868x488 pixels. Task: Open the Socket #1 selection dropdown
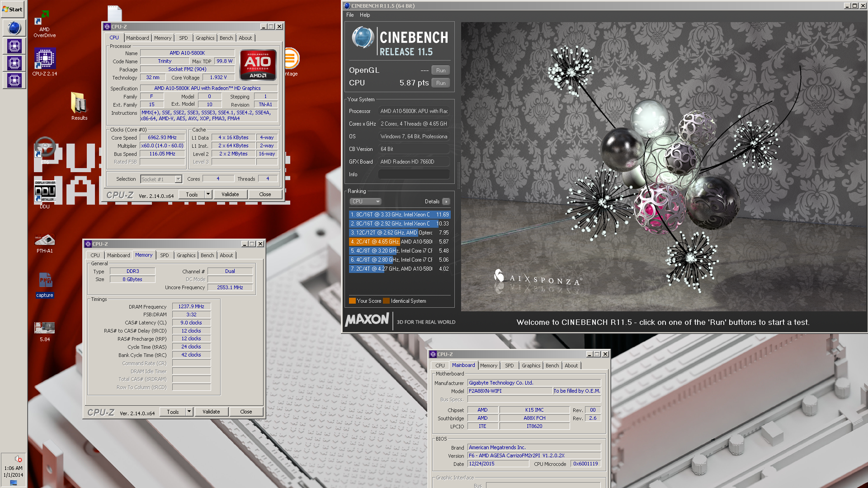pyautogui.click(x=161, y=179)
